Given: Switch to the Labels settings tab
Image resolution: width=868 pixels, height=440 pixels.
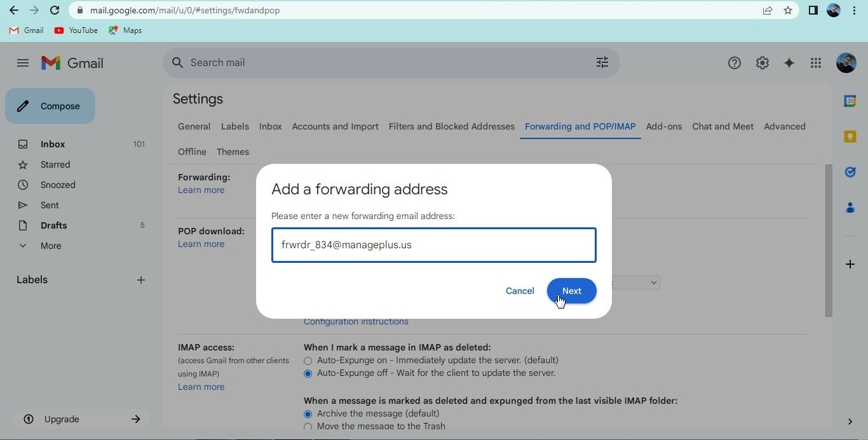Looking at the screenshot, I should [x=234, y=126].
